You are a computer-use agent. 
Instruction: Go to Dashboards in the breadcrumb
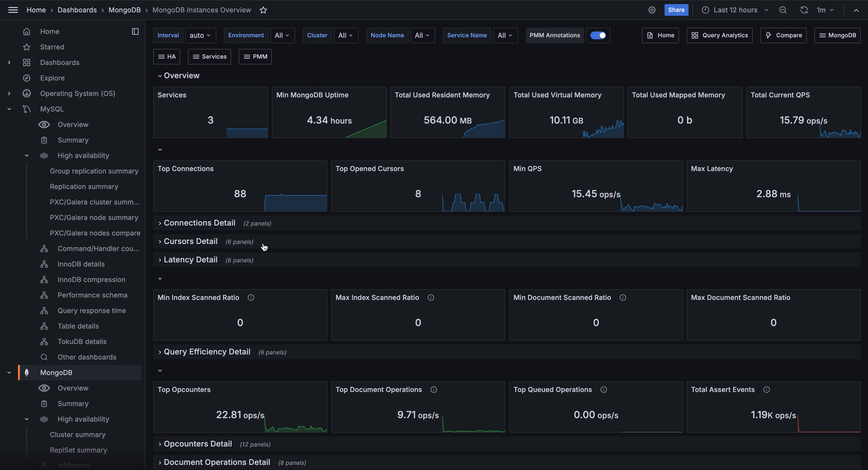point(77,10)
